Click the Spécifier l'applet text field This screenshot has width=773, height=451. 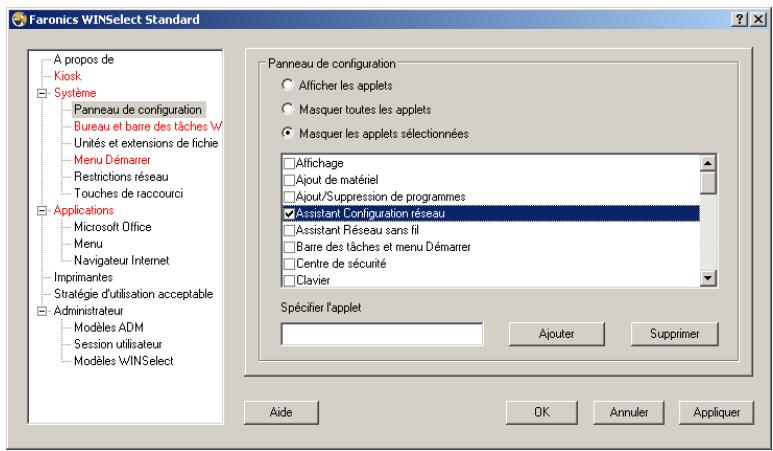pyautogui.click(x=382, y=334)
